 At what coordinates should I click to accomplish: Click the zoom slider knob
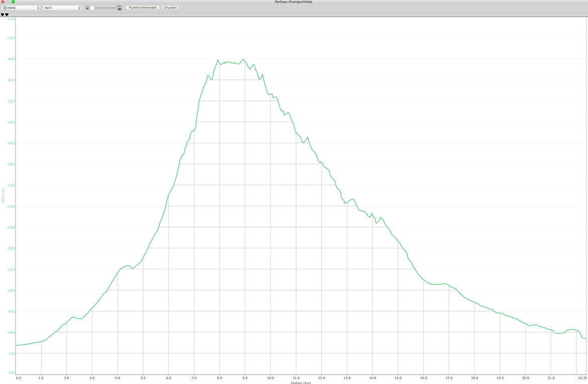[92, 8]
